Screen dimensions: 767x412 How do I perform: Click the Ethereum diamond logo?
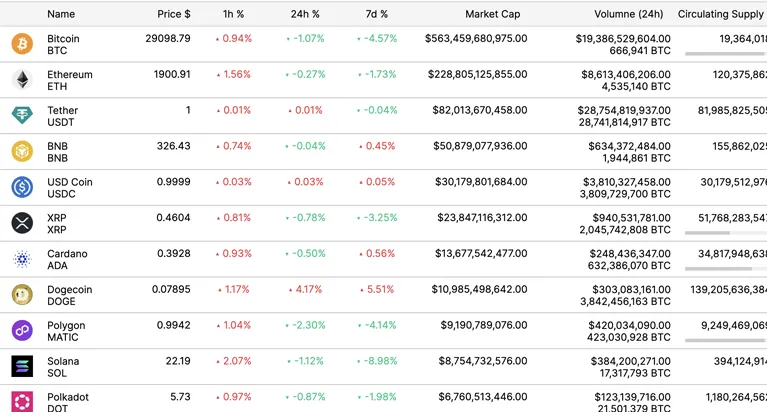pos(22,80)
